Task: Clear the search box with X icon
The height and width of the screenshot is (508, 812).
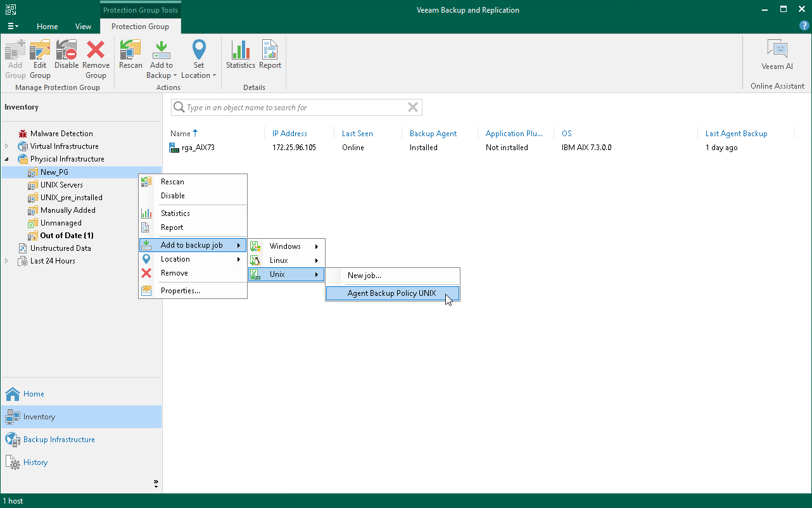Action: point(413,108)
